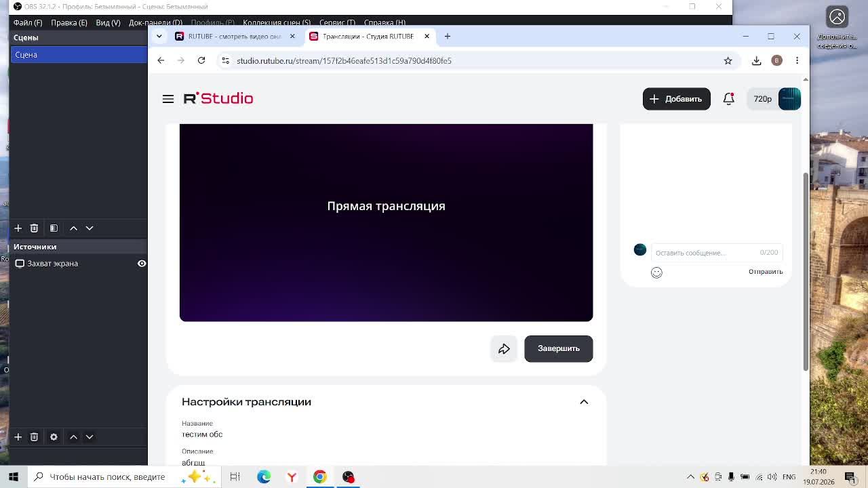The image size is (868, 488).
Task: Click the page vertical scrollbar
Action: coord(806,271)
